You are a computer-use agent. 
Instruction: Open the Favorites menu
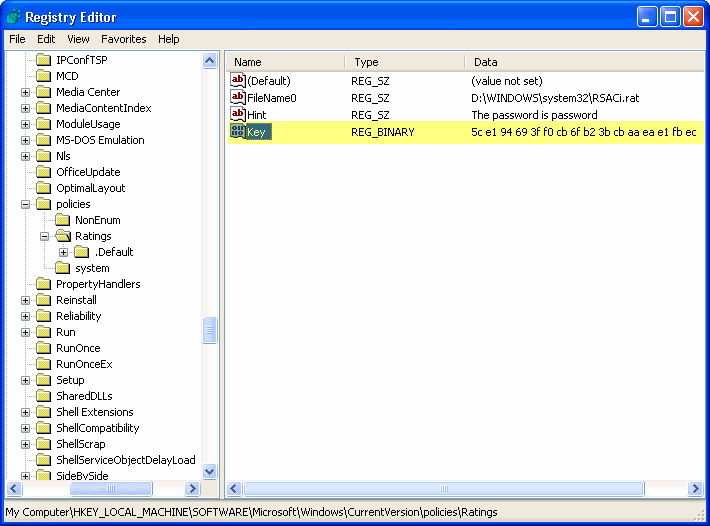tap(124, 39)
